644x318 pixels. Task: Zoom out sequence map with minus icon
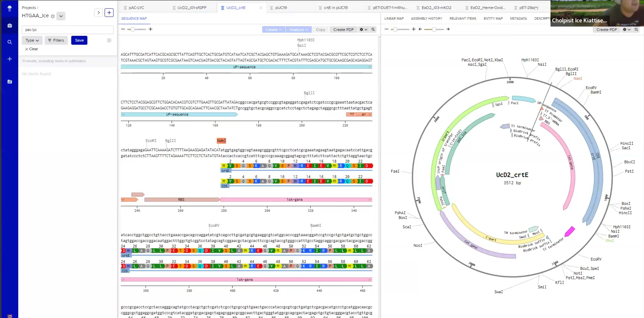[x=123, y=29]
